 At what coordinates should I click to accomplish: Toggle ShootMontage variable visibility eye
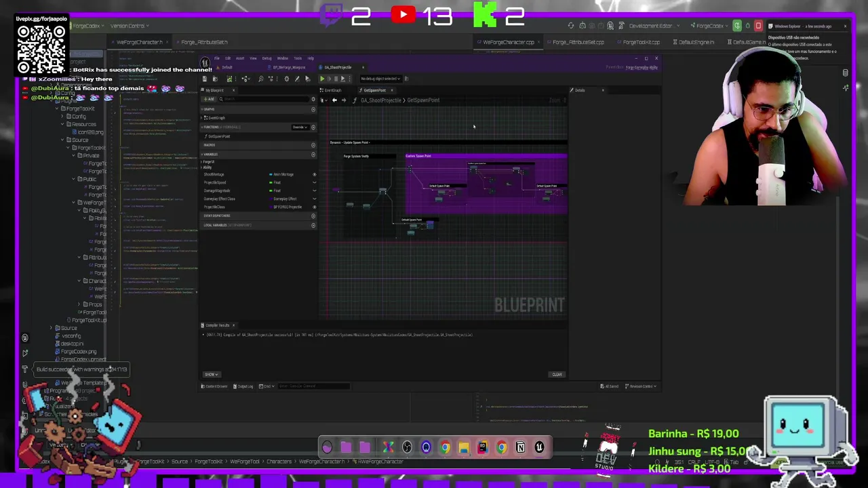tap(314, 174)
